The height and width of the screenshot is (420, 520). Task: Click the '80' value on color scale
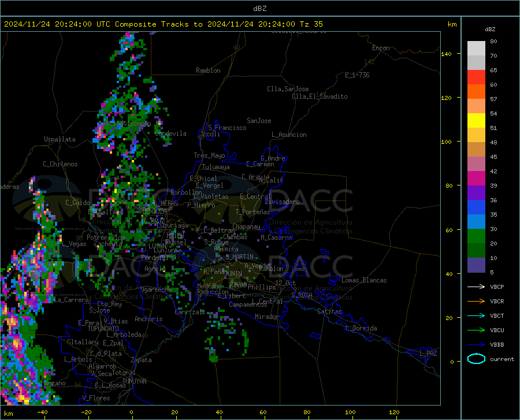(493, 42)
